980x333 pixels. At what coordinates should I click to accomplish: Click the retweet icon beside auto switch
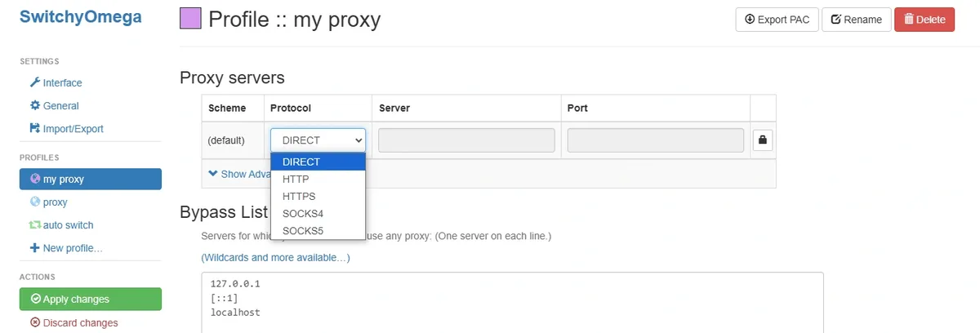[x=35, y=224]
